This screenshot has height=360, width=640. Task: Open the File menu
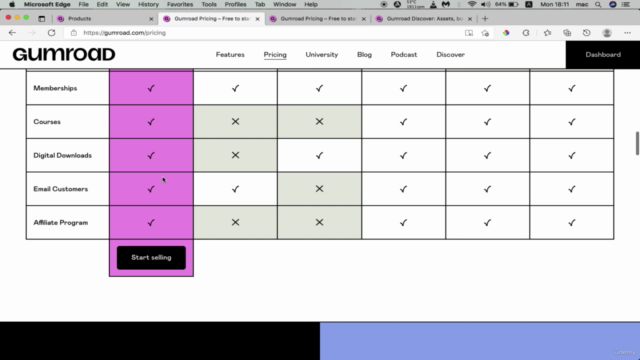click(x=84, y=4)
